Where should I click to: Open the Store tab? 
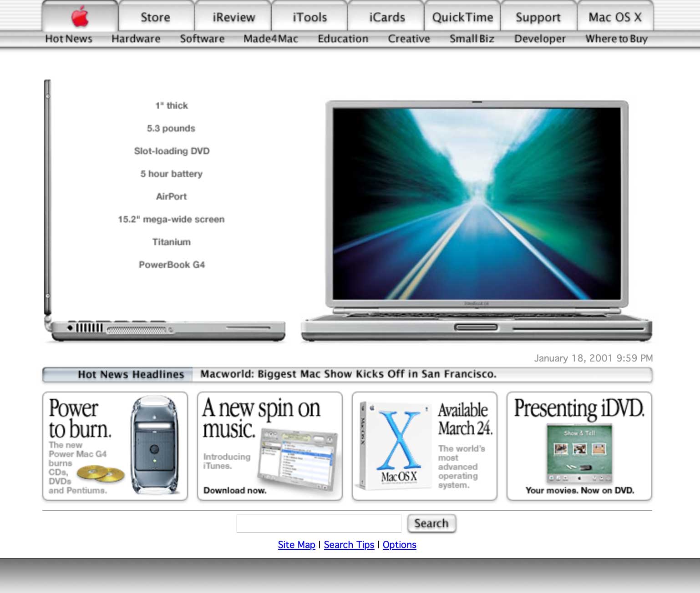156,17
